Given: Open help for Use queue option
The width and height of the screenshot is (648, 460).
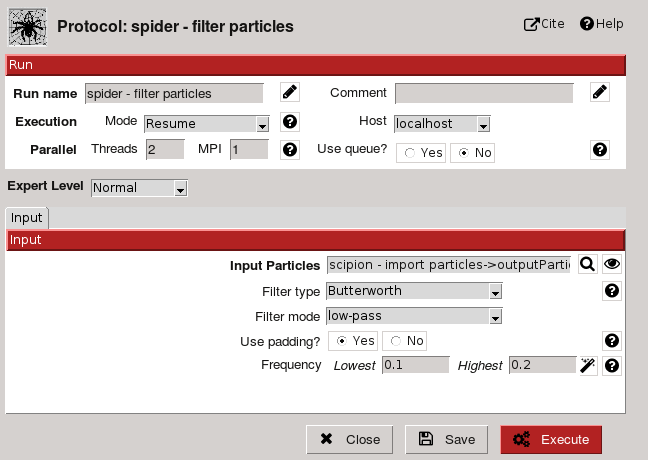Looking at the screenshot, I should (x=600, y=150).
